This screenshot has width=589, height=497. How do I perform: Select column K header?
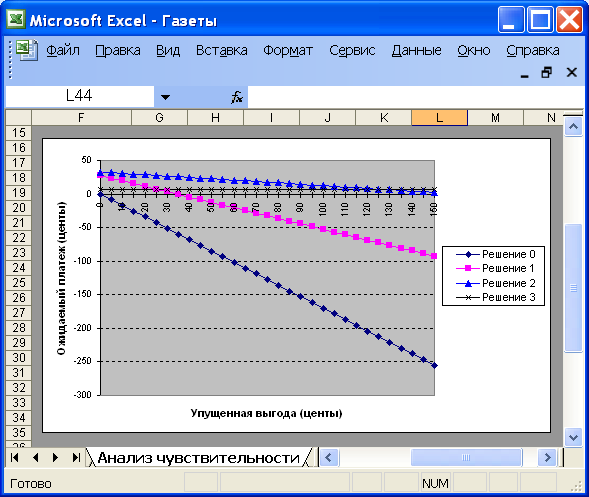384,118
